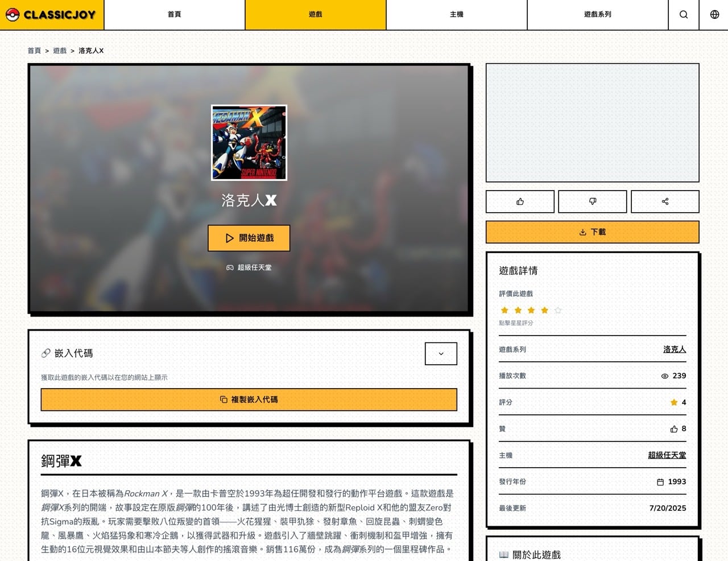The width and height of the screenshot is (728, 561).
Task: Expand the 嵌入代碼 section chevron
Action: (441, 353)
